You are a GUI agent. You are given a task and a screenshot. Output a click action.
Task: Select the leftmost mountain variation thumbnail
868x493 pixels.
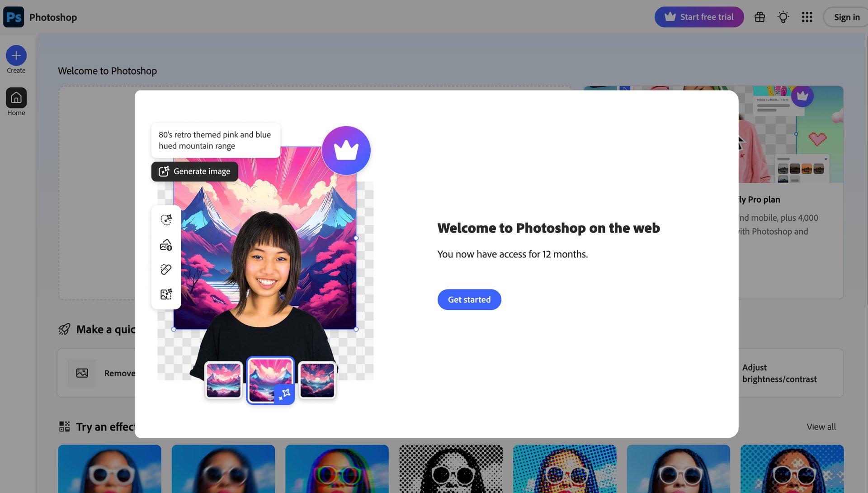(x=223, y=380)
